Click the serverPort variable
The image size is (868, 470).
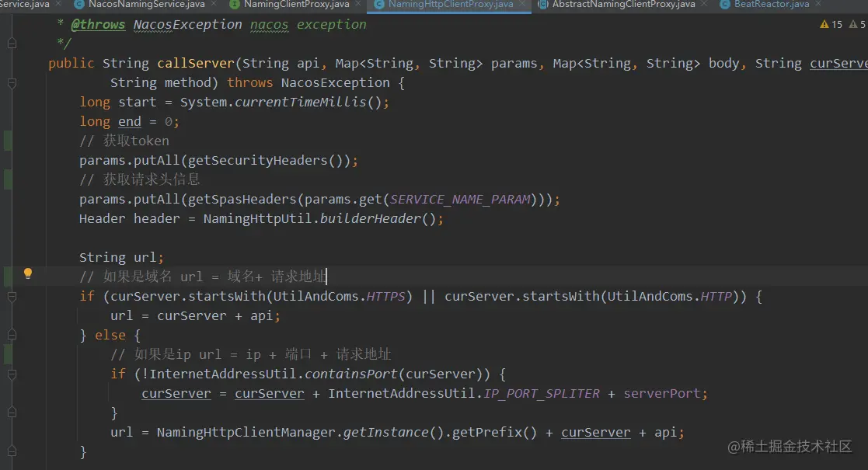(x=662, y=393)
